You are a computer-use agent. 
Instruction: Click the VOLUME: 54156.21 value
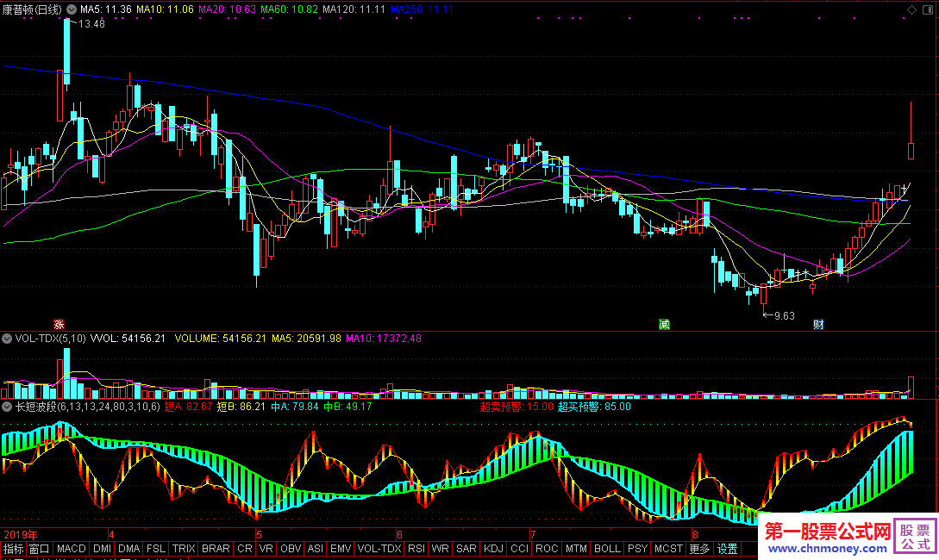pos(221,339)
